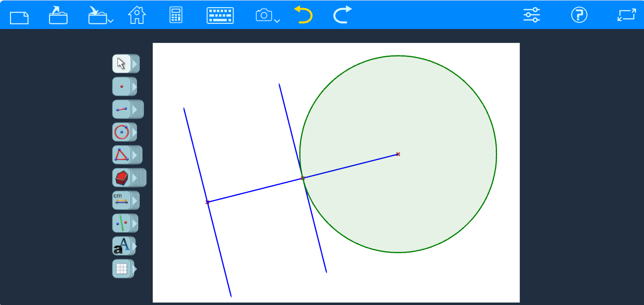The image size is (644, 305).
Task: Show the on-screen keyboard
Action: pos(220,16)
